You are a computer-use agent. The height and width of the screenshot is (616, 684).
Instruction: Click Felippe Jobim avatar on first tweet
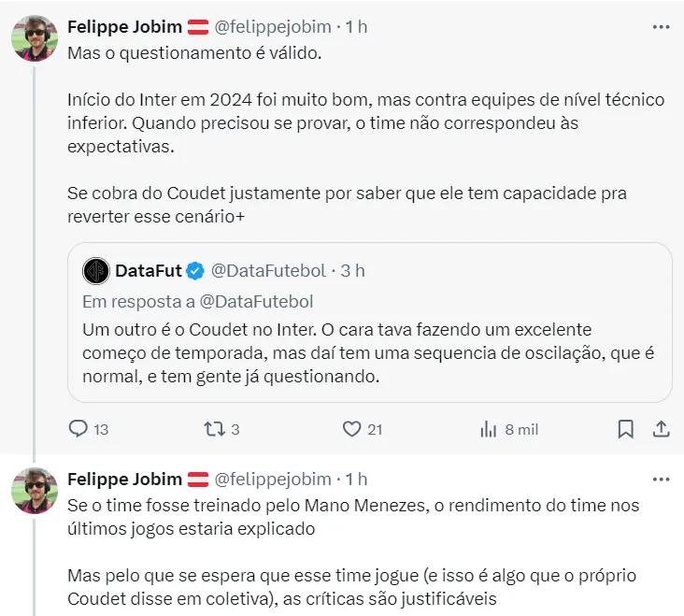34,37
